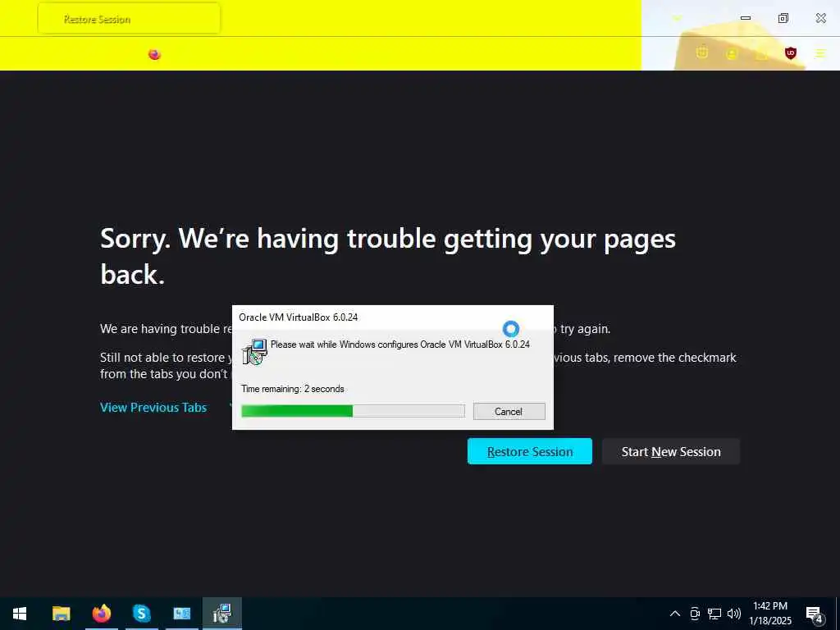Open File Explorer from the taskbar
The image size is (840, 630).
tap(61, 614)
